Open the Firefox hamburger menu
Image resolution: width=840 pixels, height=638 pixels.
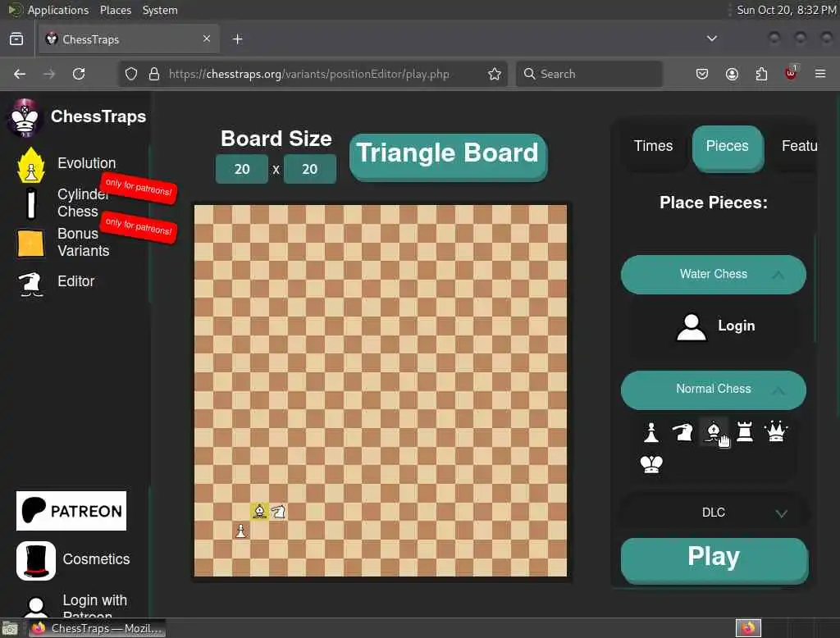(x=820, y=74)
